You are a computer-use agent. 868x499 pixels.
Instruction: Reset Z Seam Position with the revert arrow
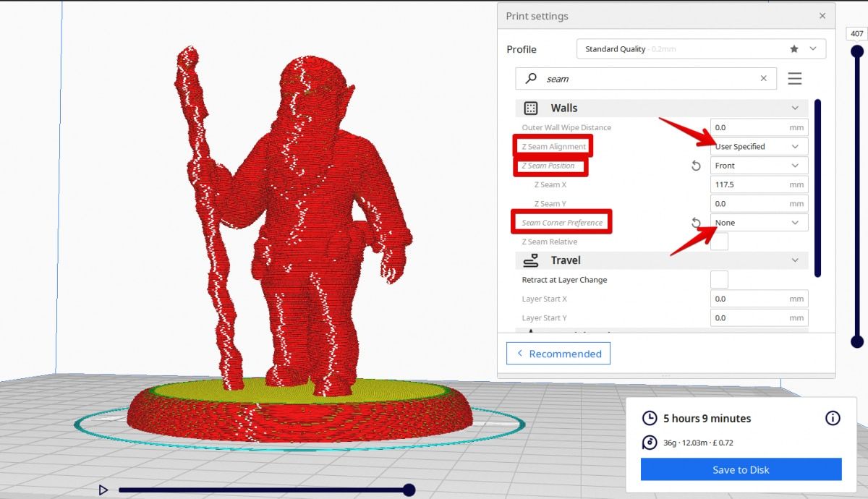tap(696, 165)
